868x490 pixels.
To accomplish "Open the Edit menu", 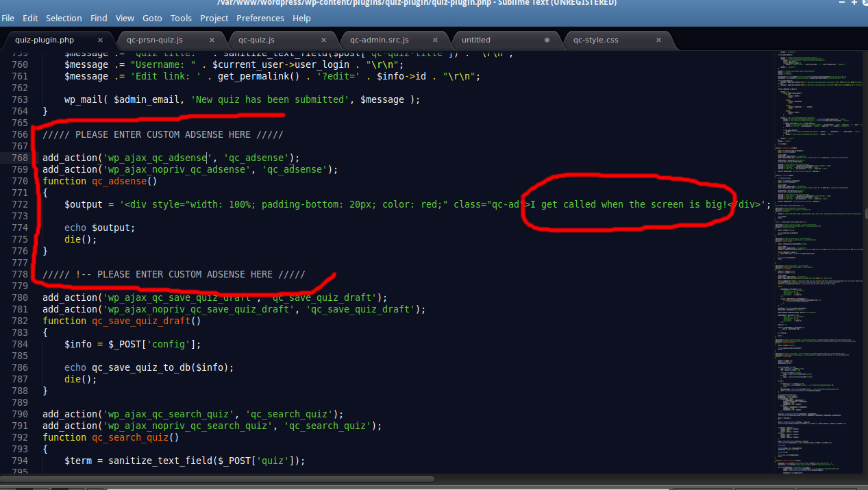I will click(x=30, y=19).
